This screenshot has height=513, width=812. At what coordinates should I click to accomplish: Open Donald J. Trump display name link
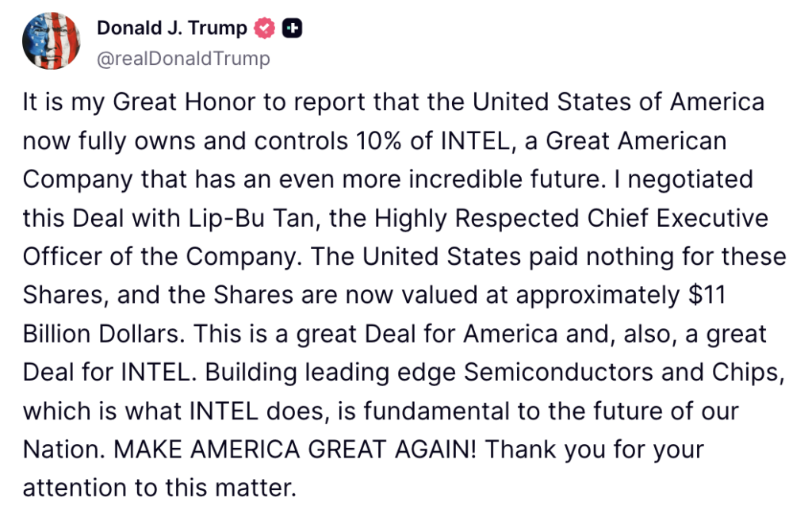pos(172,28)
